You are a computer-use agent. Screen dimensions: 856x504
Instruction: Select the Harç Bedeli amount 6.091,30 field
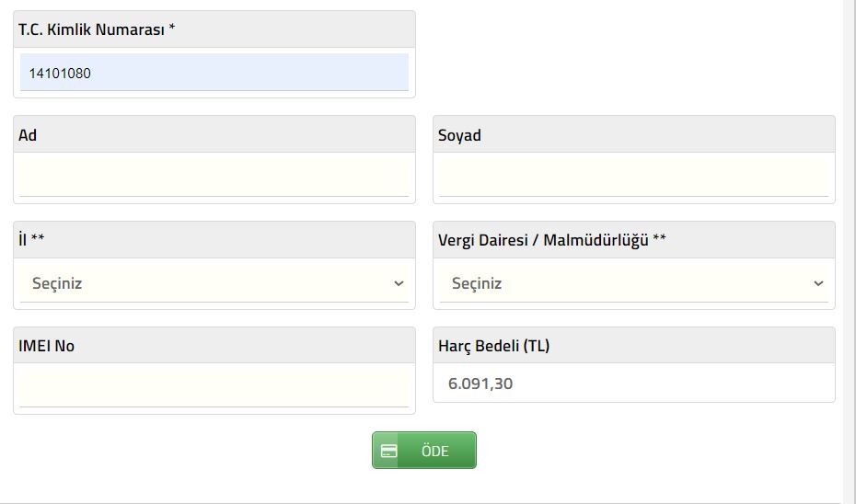634,383
